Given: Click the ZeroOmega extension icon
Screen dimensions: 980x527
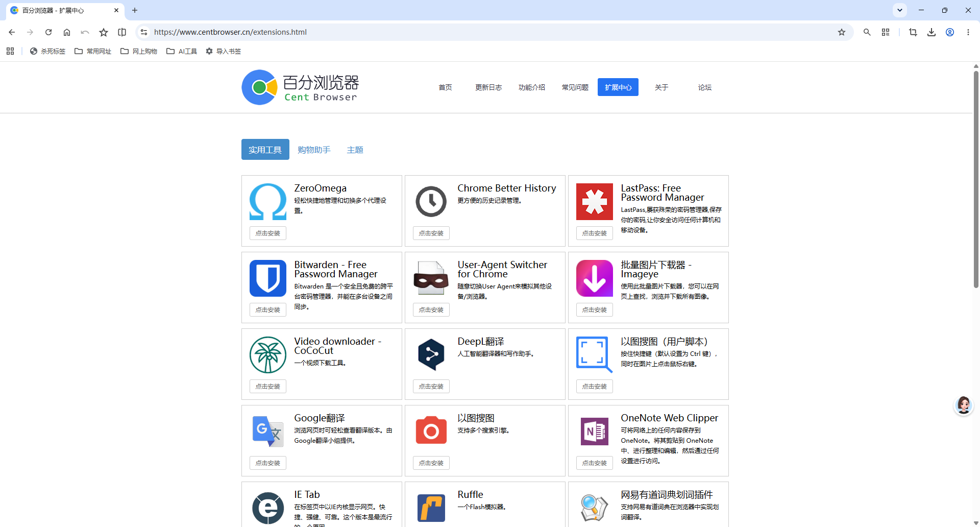Looking at the screenshot, I should pos(268,202).
